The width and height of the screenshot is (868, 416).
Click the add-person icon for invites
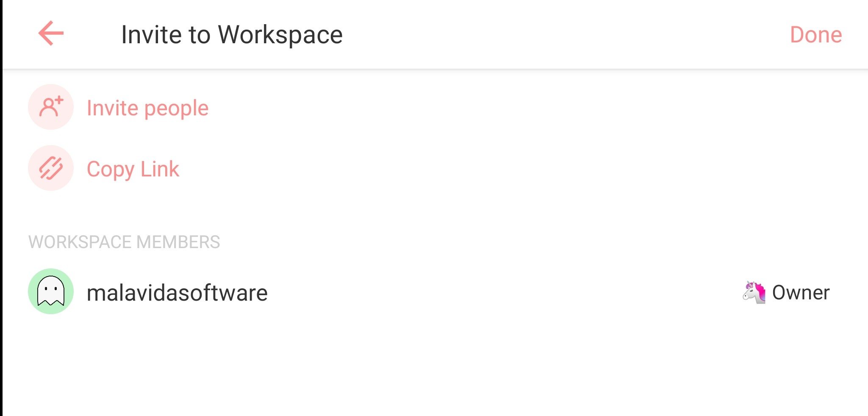point(51,106)
